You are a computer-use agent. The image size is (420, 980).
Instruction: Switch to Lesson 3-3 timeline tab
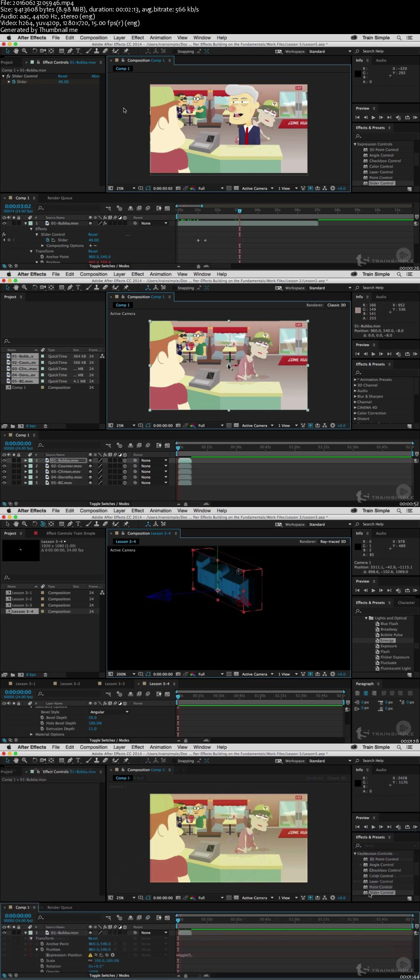point(115,684)
